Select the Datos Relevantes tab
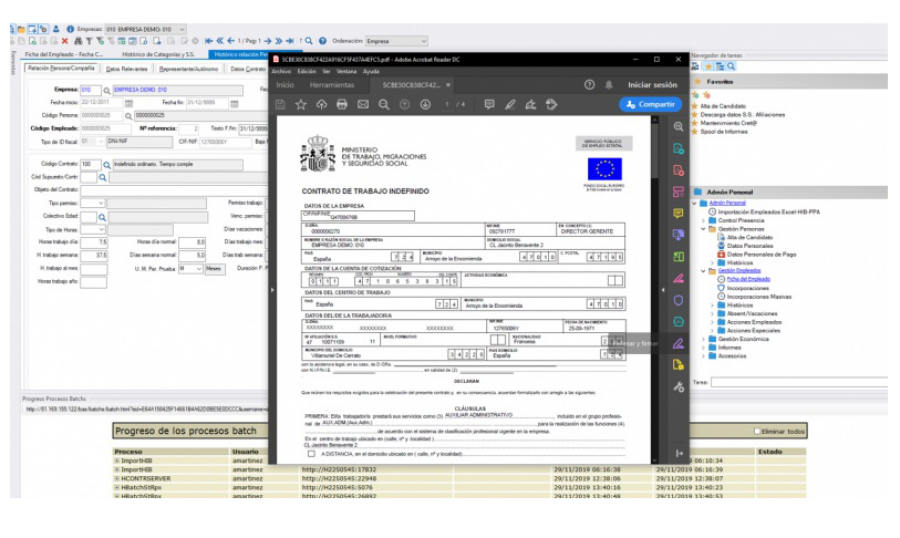900x538 pixels. pos(127,69)
